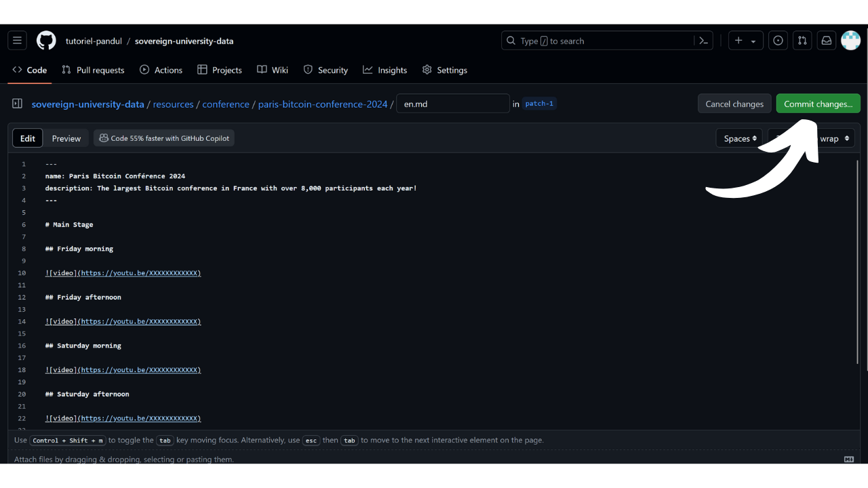Open the global navigation hamburger menu
The image size is (868, 488).
[18, 41]
